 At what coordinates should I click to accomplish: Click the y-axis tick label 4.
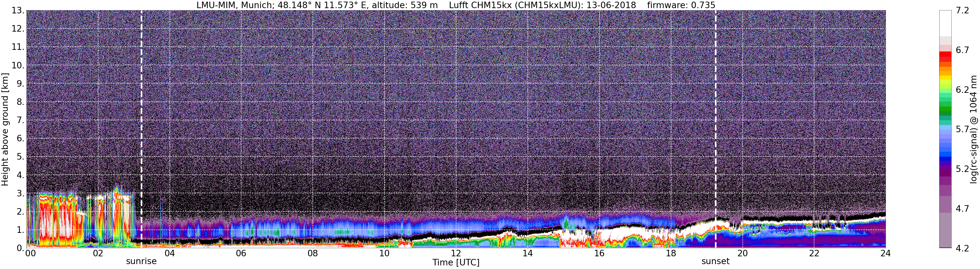(x=21, y=175)
